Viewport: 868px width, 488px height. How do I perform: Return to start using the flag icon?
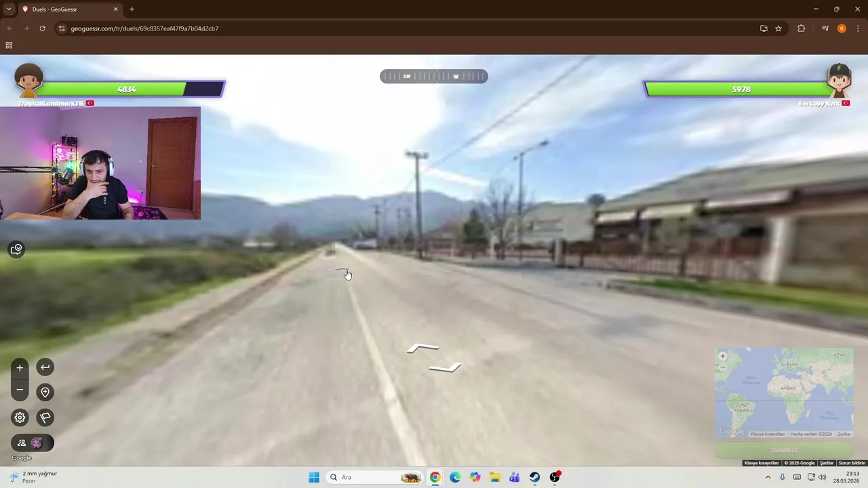coord(45,418)
